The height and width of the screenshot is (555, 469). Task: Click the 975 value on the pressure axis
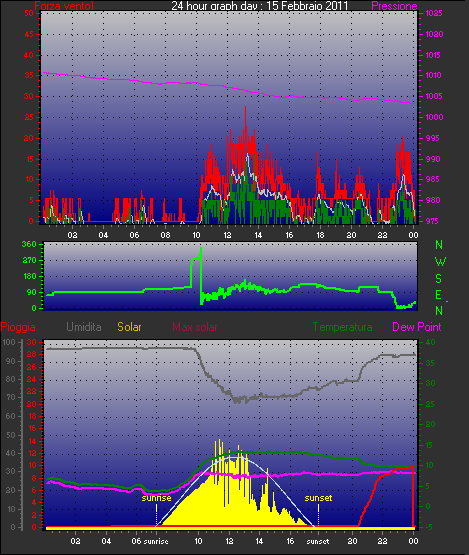point(432,221)
